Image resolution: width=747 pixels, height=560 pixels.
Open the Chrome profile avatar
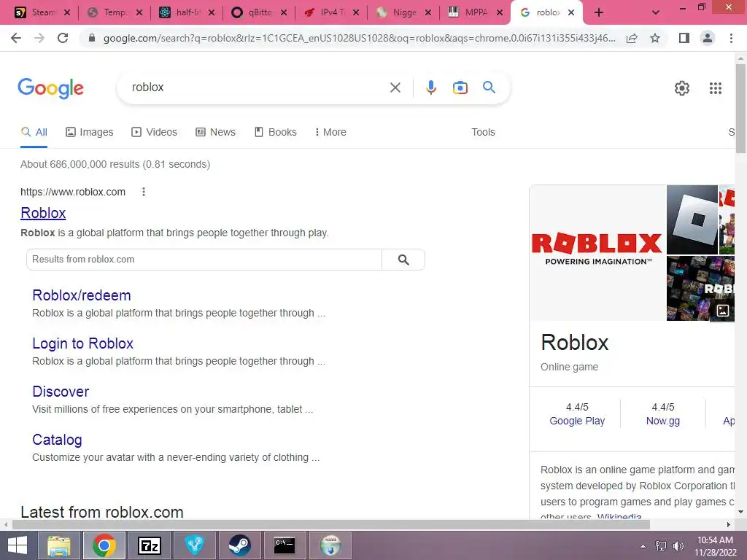point(708,38)
